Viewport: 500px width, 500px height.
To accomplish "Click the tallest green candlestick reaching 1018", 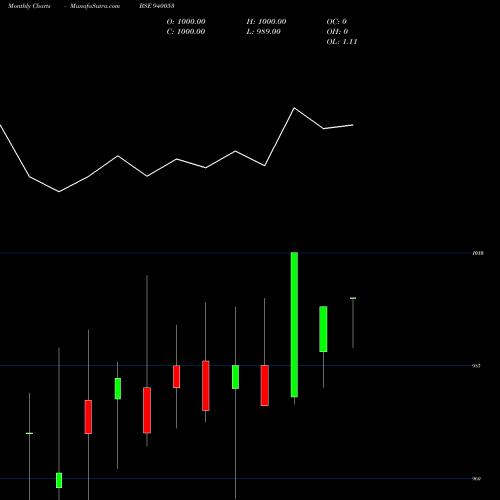I will (x=294, y=325).
